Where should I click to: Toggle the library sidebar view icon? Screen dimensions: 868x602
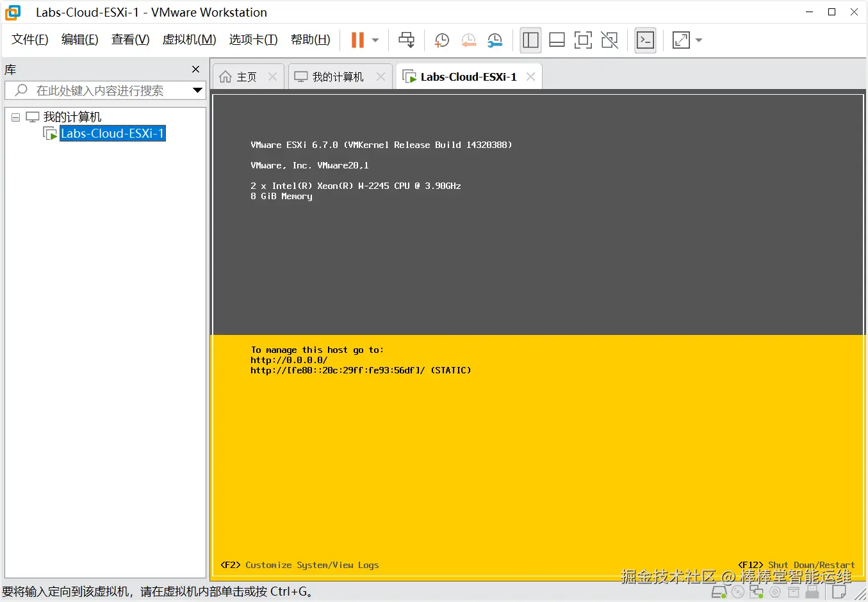530,40
